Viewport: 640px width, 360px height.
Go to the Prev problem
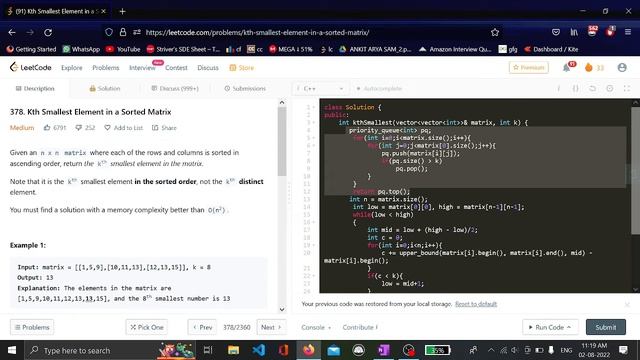click(202, 327)
